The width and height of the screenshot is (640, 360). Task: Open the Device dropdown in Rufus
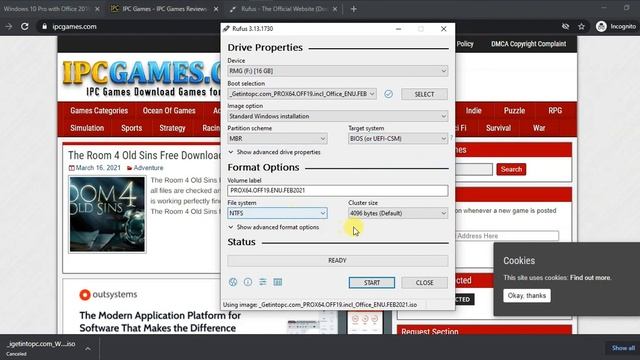338,71
